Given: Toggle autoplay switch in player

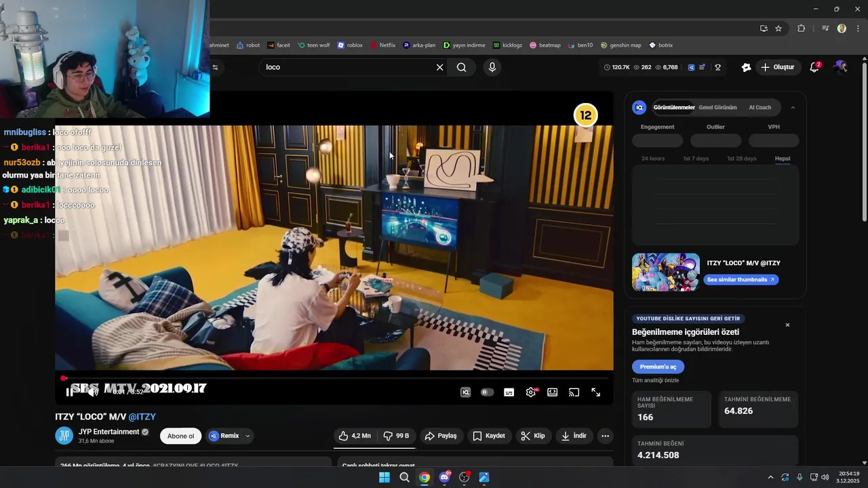Looking at the screenshot, I should [x=487, y=392].
